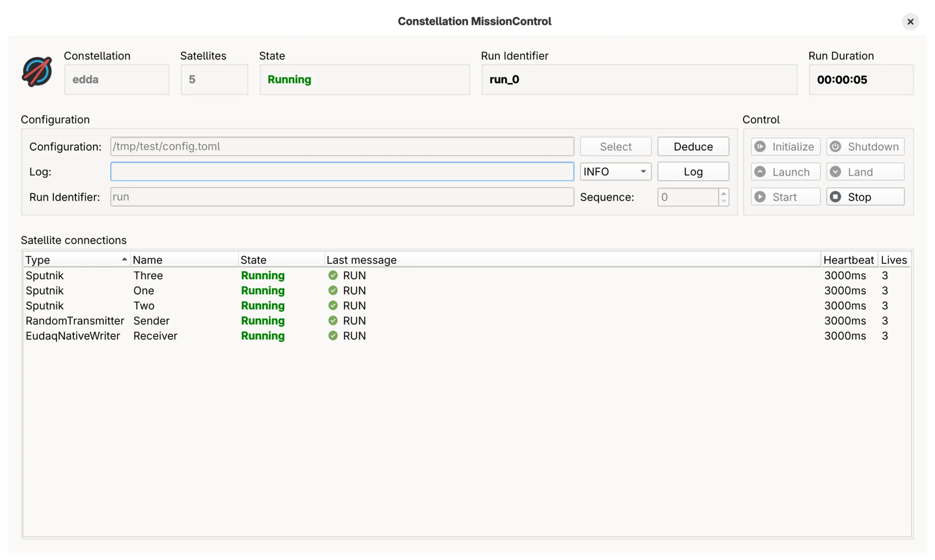The height and width of the screenshot is (560, 935).
Task: Click the green check icon in the One row
Action: (332, 290)
